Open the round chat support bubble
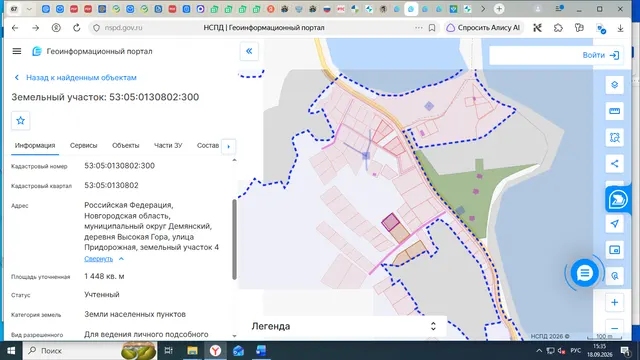640x360 pixels. pyautogui.click(x=584, y=273)
